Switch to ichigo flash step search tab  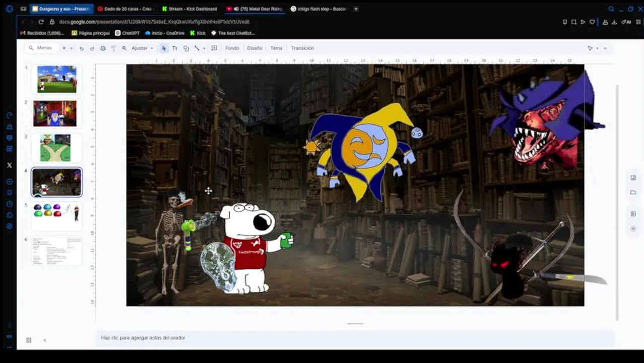click(318, 9)
